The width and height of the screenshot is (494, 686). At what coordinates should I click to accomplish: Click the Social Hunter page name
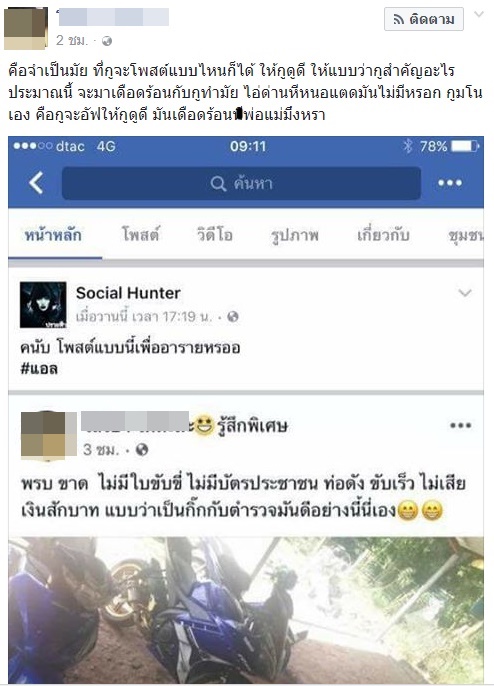point(128,293)
